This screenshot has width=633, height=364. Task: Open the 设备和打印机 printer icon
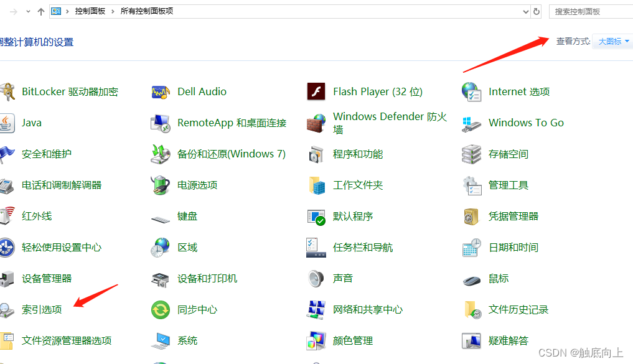click(x=160, y=279)
